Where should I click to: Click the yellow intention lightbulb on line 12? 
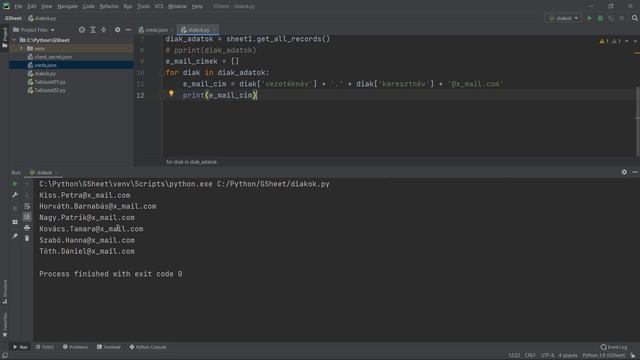click(171, 93)
